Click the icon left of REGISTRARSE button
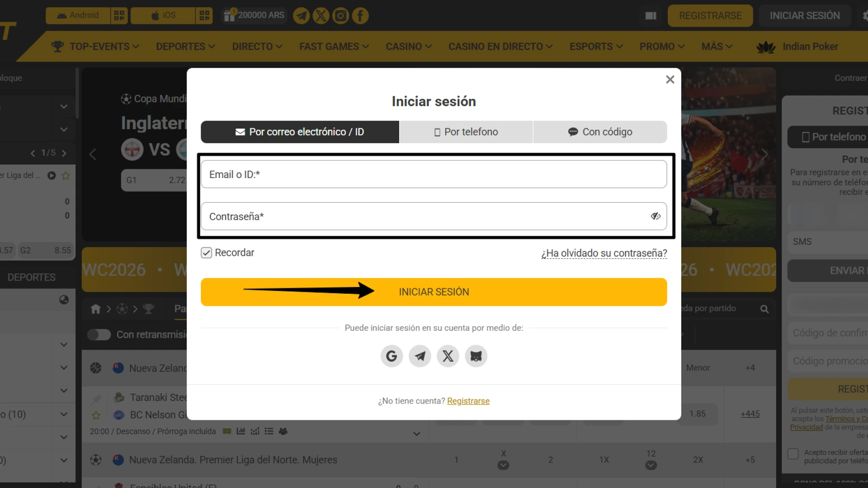 [651, 16]
